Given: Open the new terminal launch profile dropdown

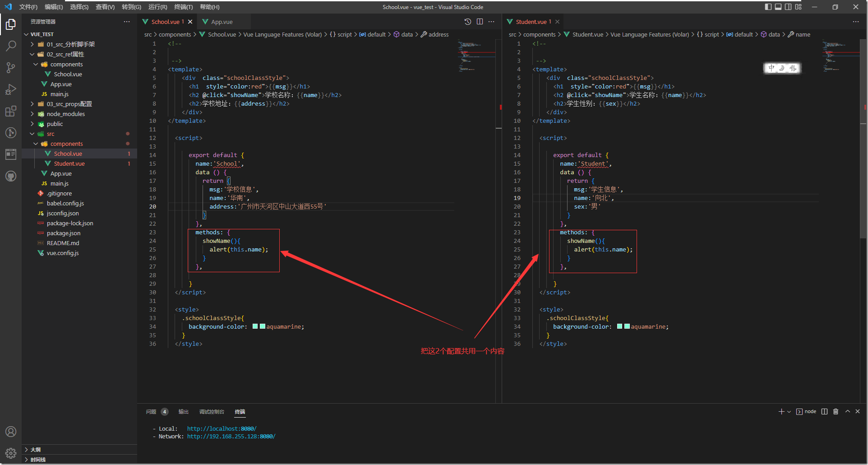Looking at the screenshot, I should (x=789, y=411).
